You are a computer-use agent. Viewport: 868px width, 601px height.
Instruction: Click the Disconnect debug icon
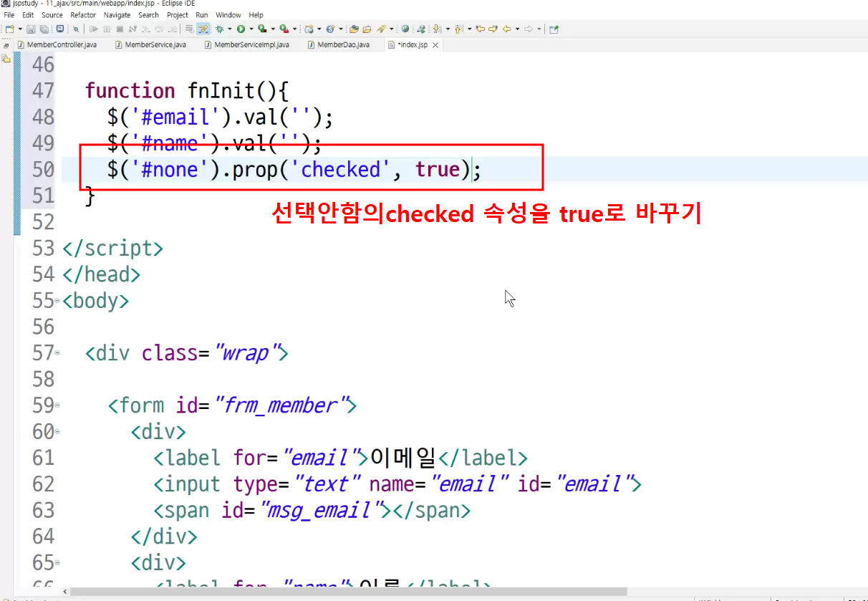(132, 29)
